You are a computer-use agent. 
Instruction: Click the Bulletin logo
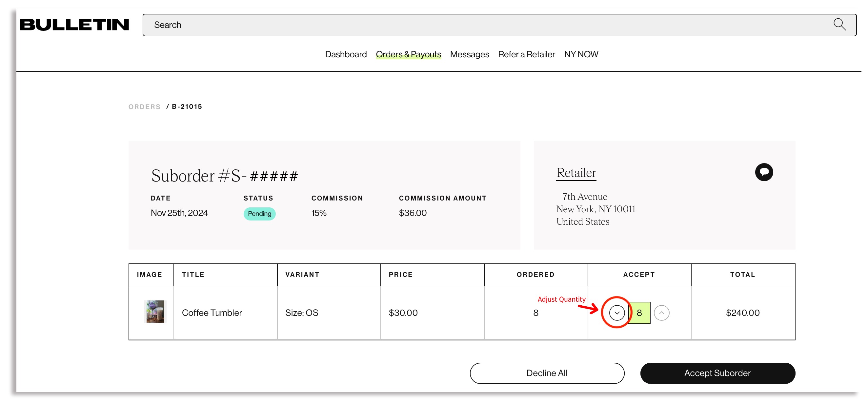pyautogui.click(x=74, y=25)
